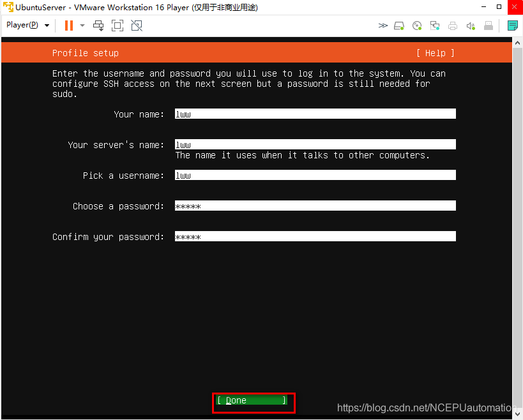Focus the Your server's name field
This screenshot has width=523, height=420.
point(315,144)
